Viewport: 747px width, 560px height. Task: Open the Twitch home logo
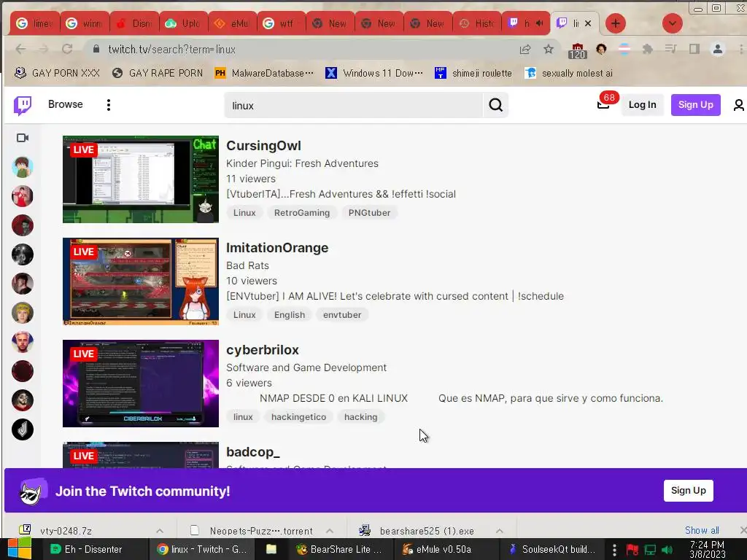pyautogui.click(x=23, y=105)
